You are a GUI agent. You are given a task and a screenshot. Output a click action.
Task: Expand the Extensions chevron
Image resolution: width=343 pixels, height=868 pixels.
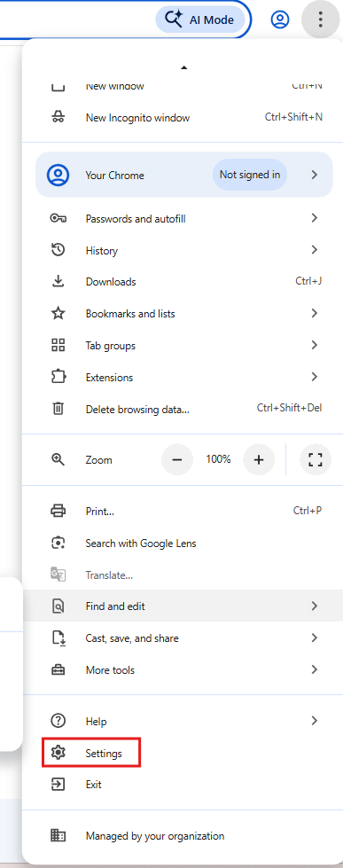tap(315, 377)
